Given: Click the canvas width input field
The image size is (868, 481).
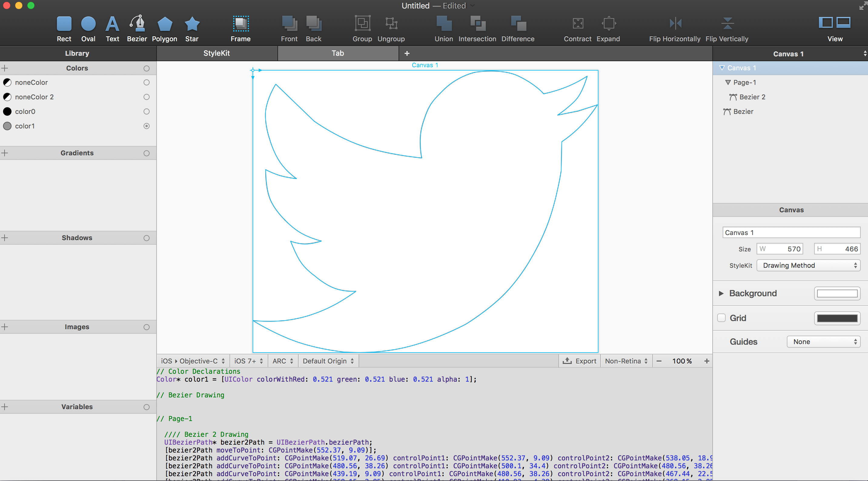Looking at the screenshot, I should pos(780,249).
